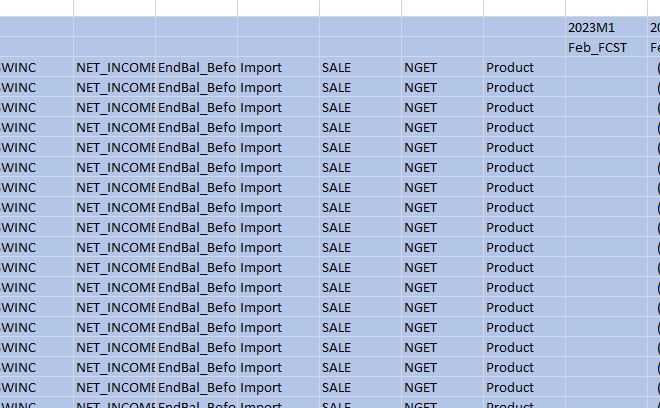Click NGET cell in first data row
Viewport: 660px width, 408px height.
tap(442, 68)
